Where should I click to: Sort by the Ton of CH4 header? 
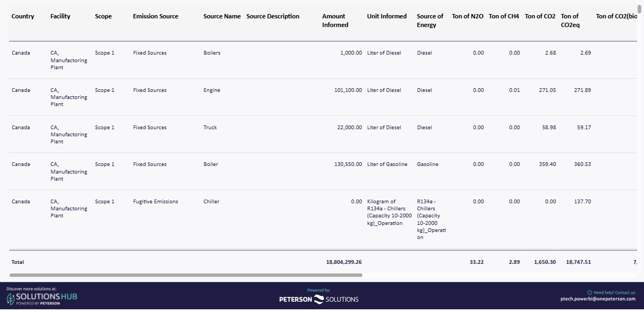click(504, 16)
